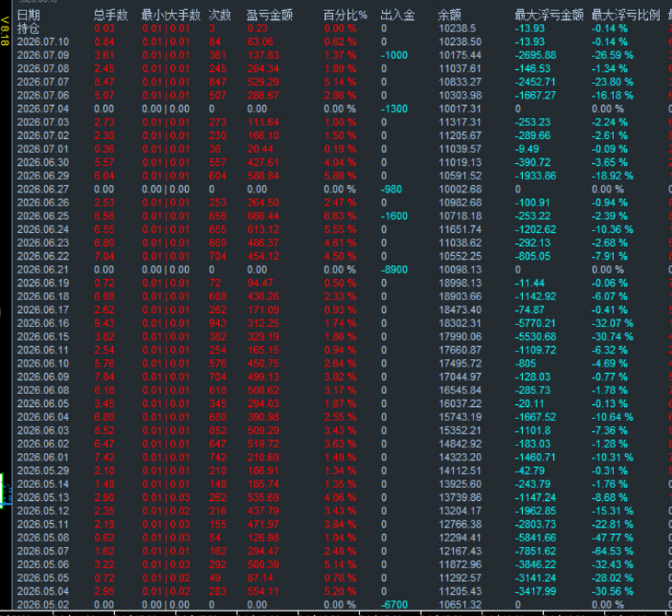The height and width of the screenshot is (616, 672).
Task: Select the date 2026.06.11
Action: 43,350
